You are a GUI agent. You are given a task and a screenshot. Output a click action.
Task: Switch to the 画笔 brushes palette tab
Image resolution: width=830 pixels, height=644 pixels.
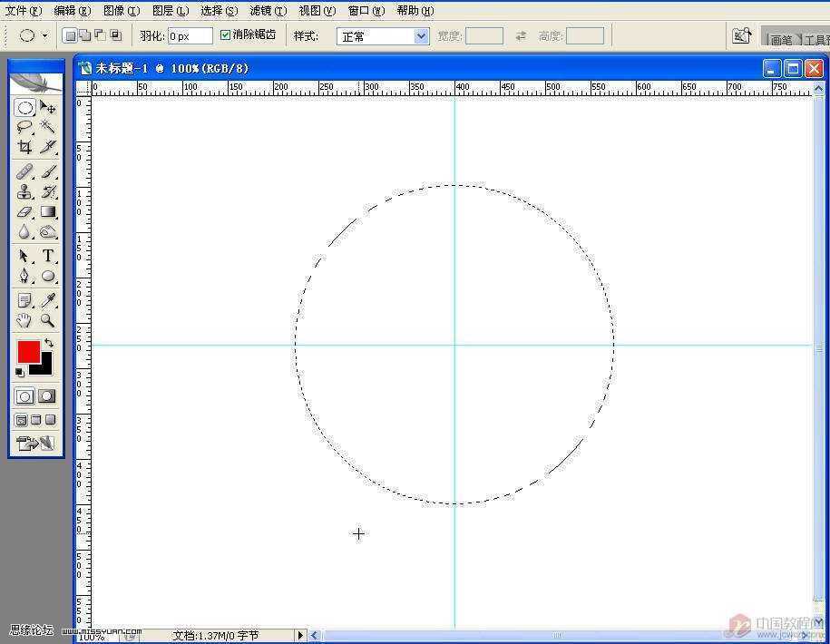[780, 39]
